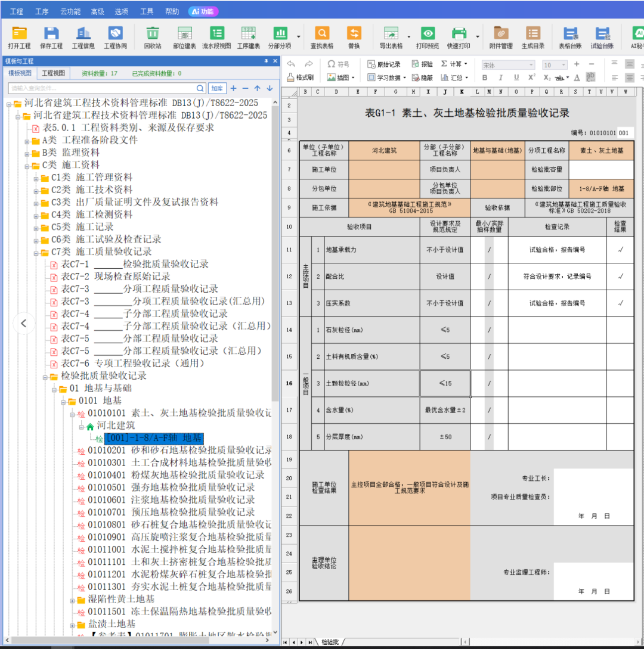Click the move-down arrow beside 加库

[x=270, y=88]
